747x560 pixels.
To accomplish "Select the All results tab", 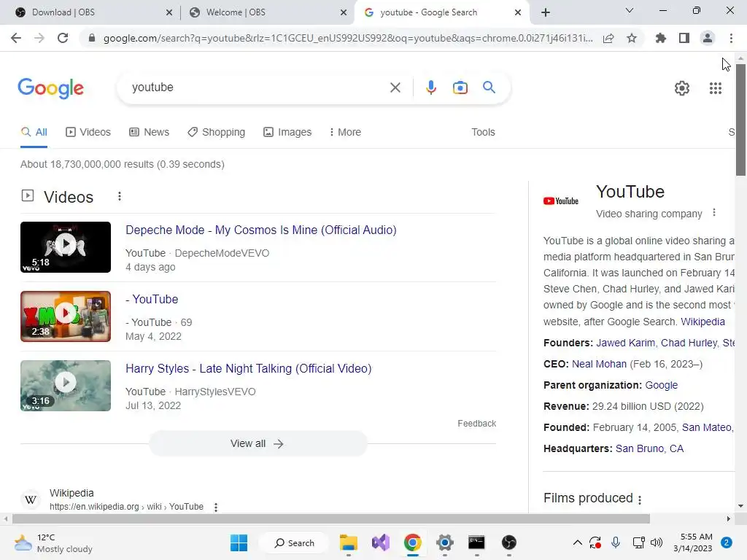I will [34, 132].
